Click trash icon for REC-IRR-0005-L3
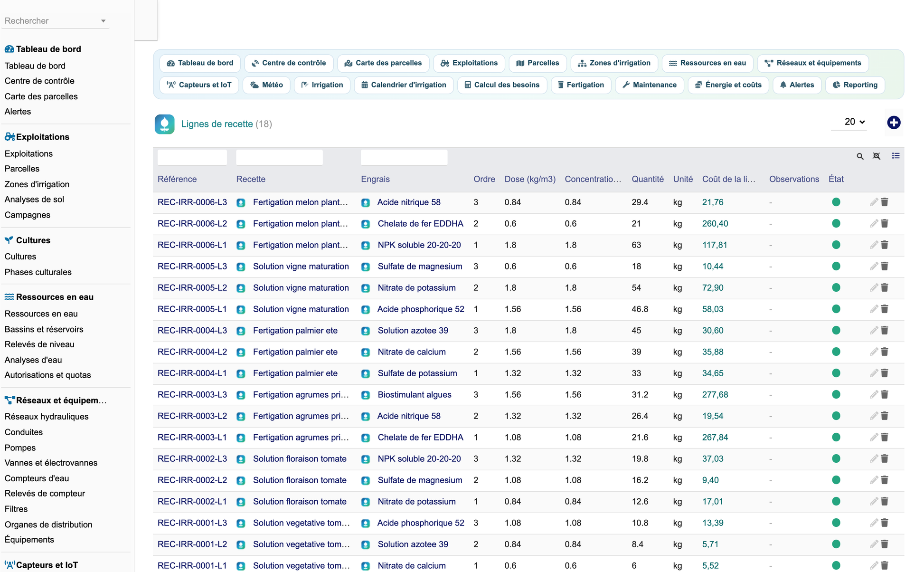The image size is (924, 572). (x=885, y=267)
